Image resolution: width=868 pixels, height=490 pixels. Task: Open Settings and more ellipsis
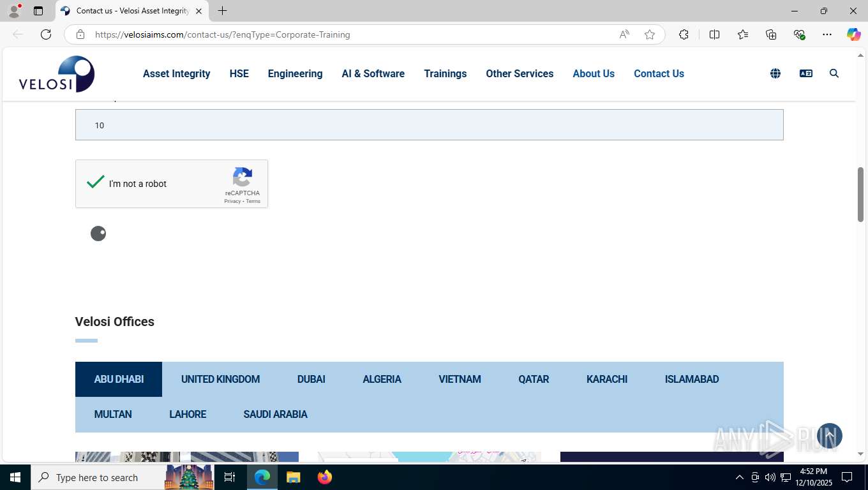[x=827, y=34]
